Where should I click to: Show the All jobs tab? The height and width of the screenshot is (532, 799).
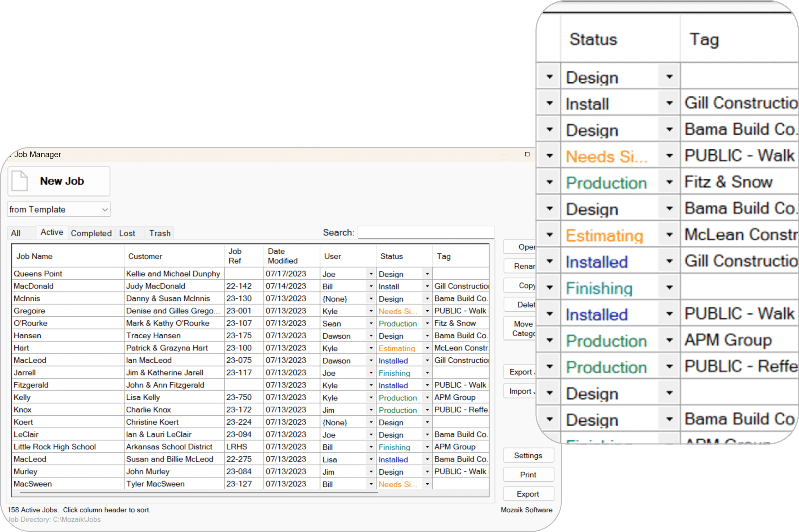click(x=16, y=234)
